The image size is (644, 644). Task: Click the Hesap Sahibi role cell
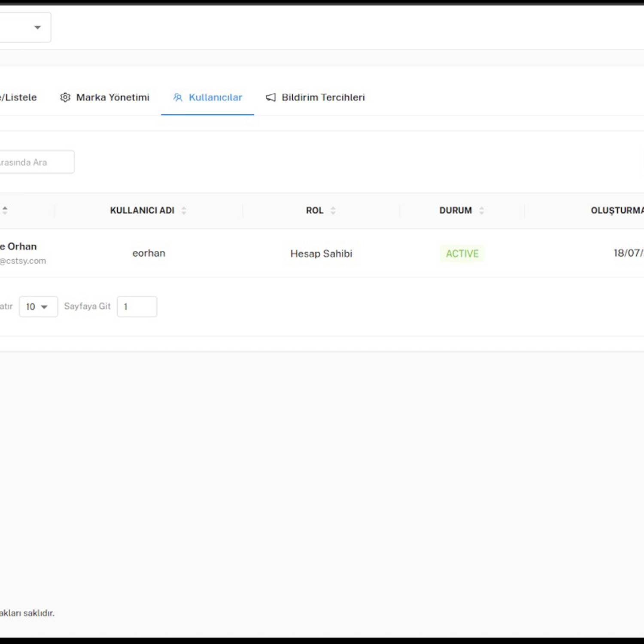tap(321, 254)
